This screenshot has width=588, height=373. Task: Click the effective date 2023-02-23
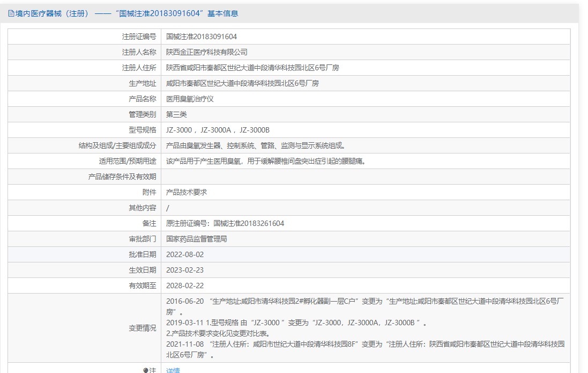point(185,270)
